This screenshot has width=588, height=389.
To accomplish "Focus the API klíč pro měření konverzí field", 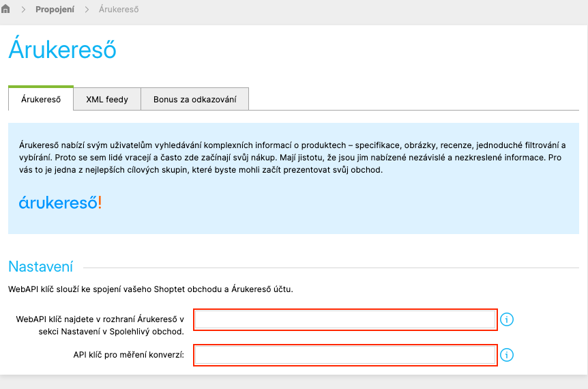I will pyautogui.click(x=345, y=355).
